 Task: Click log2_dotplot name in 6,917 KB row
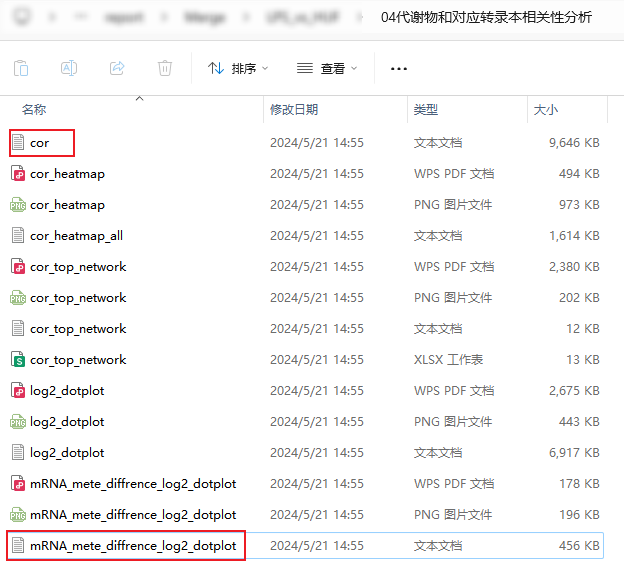(67, 453)
